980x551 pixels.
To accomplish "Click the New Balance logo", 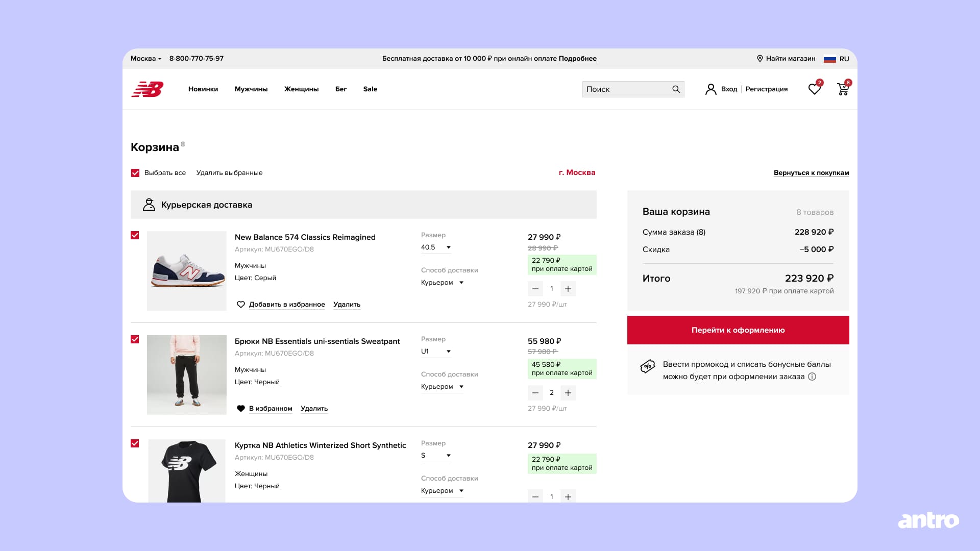I will [x=148, y=89].
